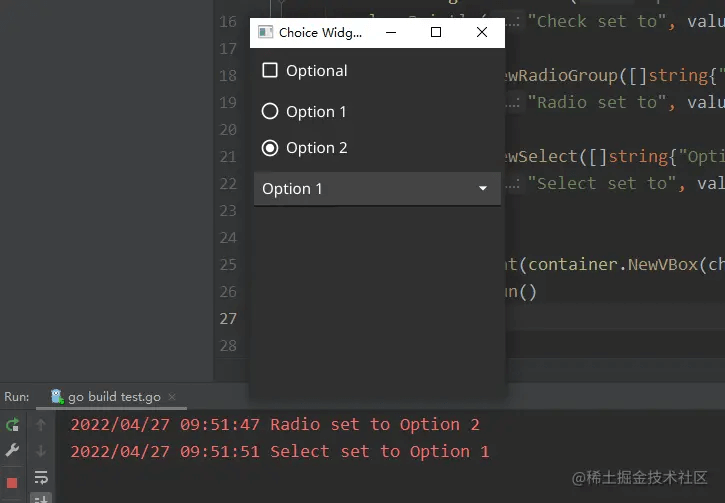Stop the running process red square
This screenshot has height=503, width=725.
[x=13, y=483]
